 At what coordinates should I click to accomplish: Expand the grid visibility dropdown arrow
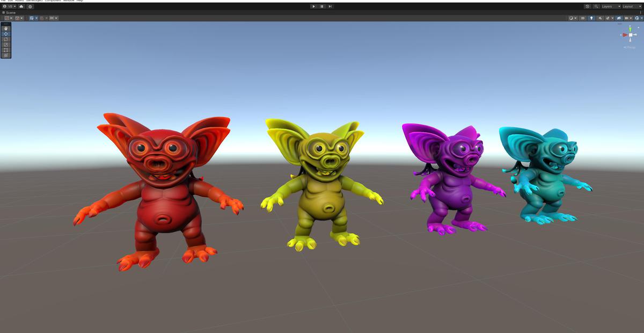pyautogui.click(x=36, y=18)
